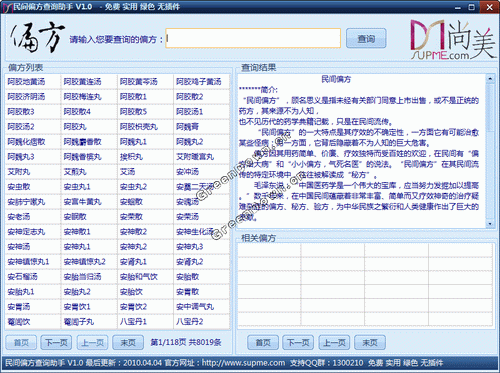Click 下一页 under the 相关偏方 panel
Image resolution: width=500 pixels, height=373 pixels.
(x=298, y=342)
